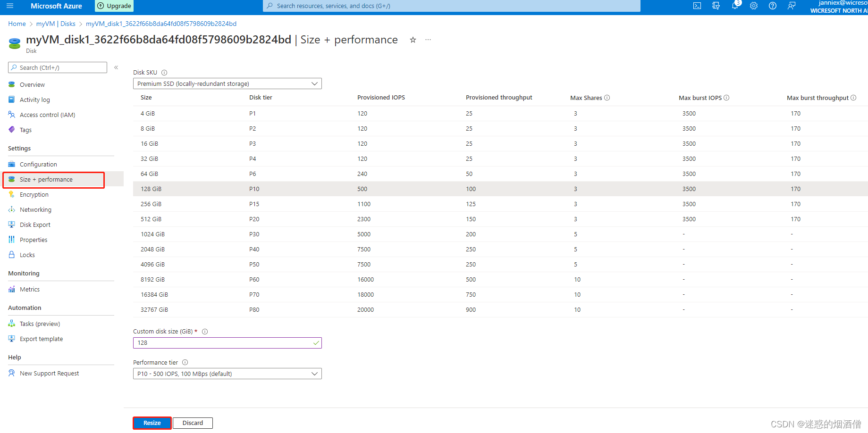Open Azure Cloud Shell from top bar
Viewport: 868px width, 433px height.
tap(697, 6)
